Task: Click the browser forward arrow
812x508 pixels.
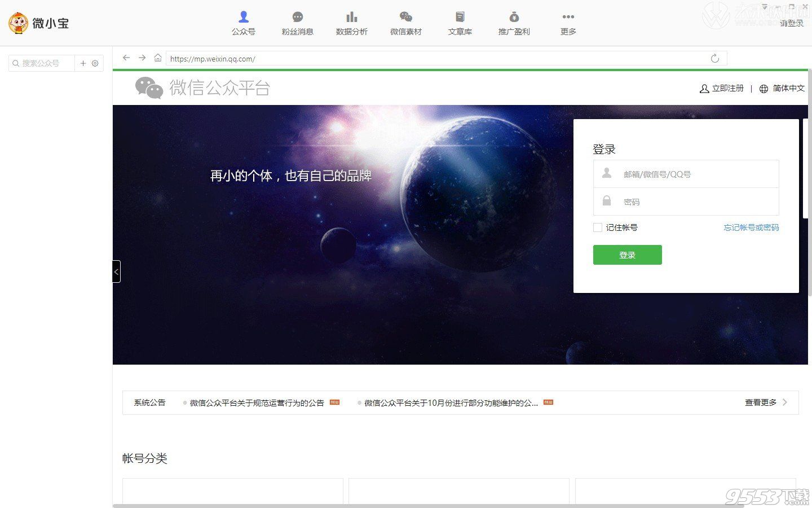Action: 142,58
